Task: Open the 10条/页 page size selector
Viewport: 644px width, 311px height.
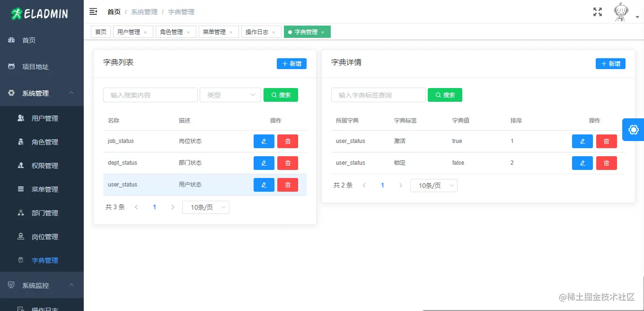Action: coord(206,207)
